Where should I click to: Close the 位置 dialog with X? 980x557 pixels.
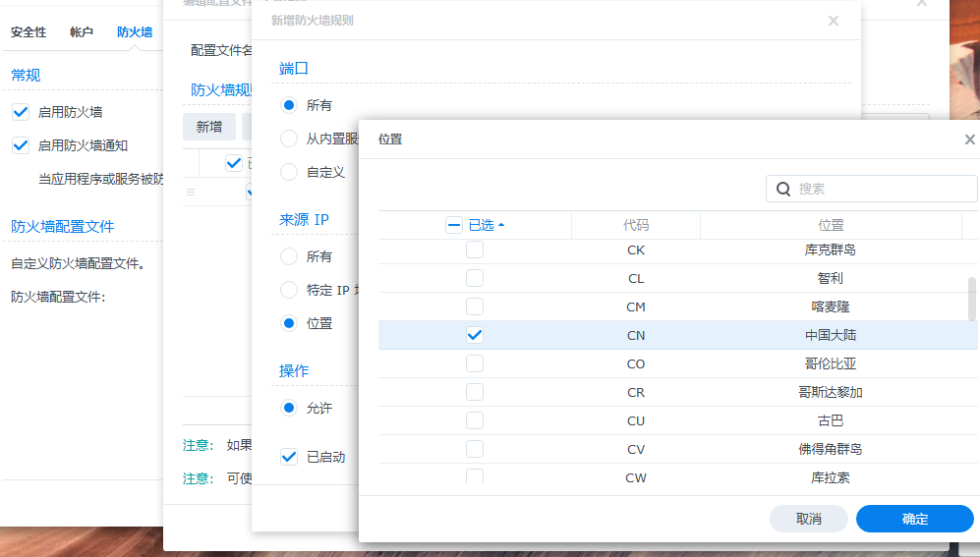(x=969, y=139)
